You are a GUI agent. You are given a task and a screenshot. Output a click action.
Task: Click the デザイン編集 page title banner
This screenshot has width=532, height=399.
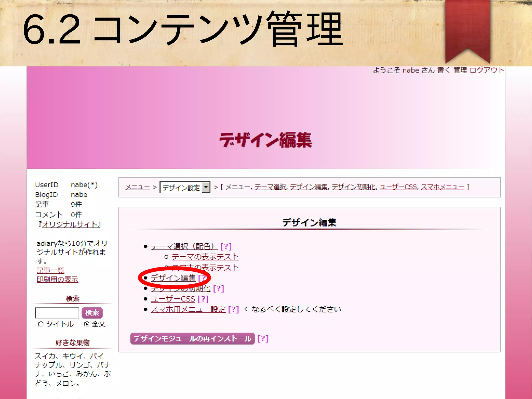tap(266, 140)
